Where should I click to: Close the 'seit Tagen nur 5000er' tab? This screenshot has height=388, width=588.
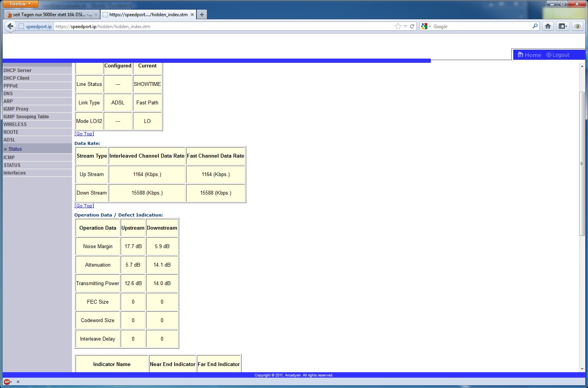coord(96,15)
